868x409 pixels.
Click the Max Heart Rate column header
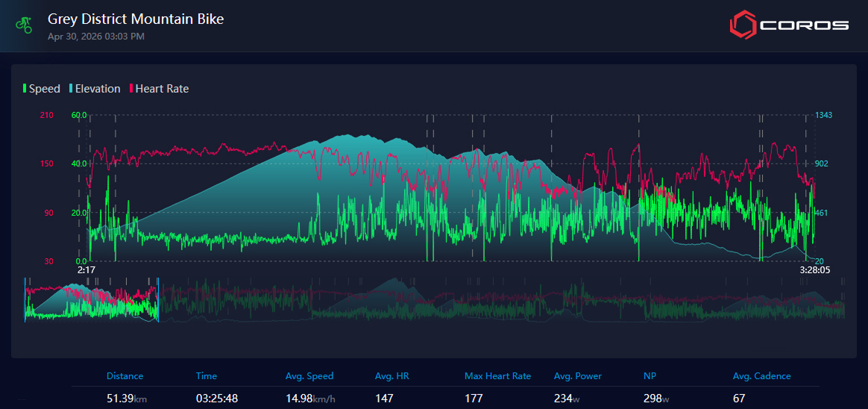pos(497,375)
